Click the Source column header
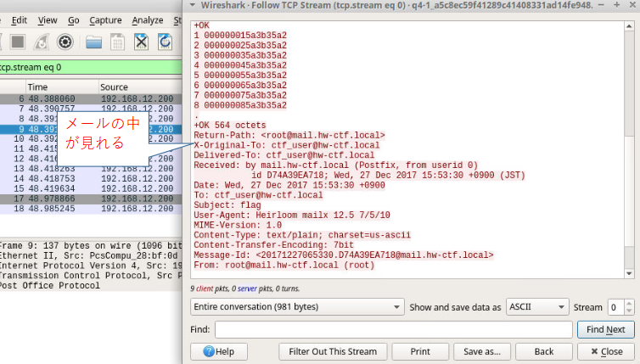The image size is (640, 364). point(140,87)
